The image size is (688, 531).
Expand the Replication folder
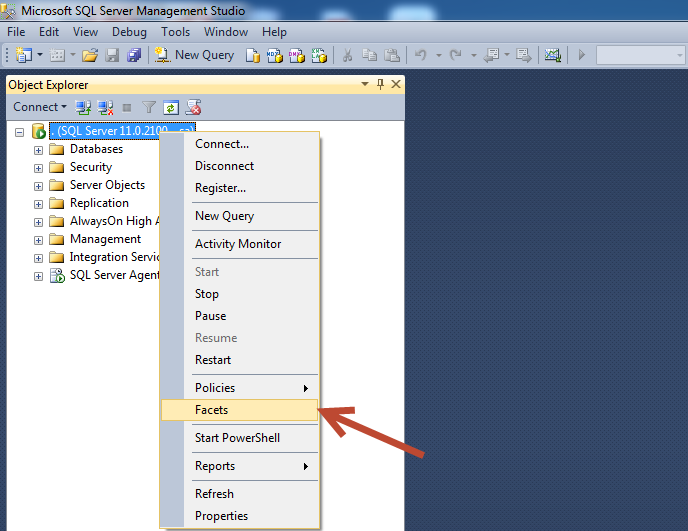[x=39, y=205]
